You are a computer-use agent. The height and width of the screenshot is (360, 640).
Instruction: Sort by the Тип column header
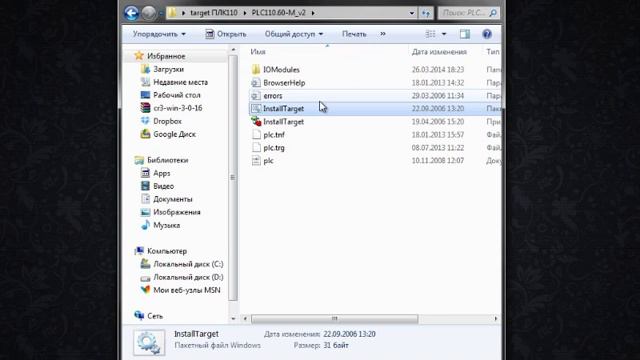coord(493,52)
